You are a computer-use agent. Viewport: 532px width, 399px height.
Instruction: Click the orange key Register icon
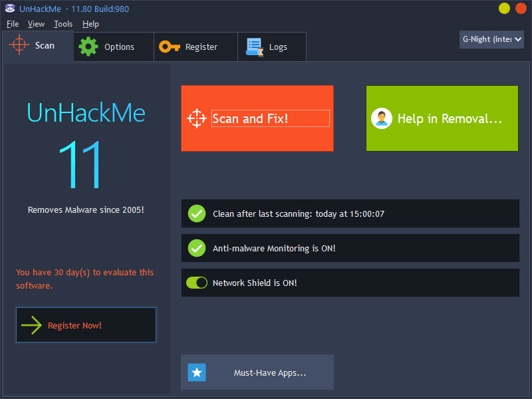coord(170,47)
